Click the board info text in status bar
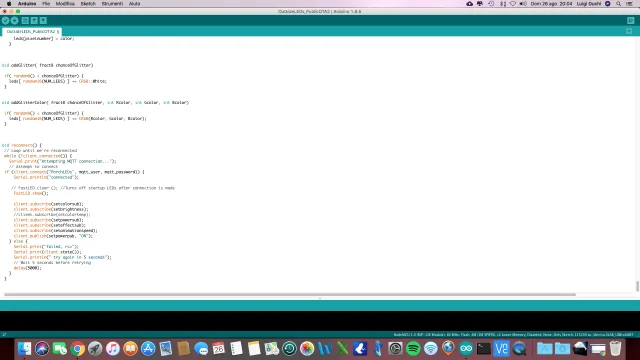The height and width of the screenshot is (360, 640). [513, 335]
